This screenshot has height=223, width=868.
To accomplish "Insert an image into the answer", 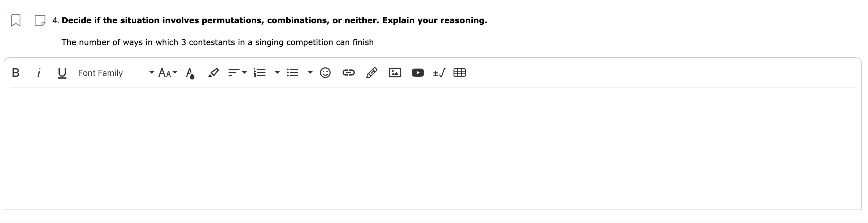I will (x=395, y=72).
